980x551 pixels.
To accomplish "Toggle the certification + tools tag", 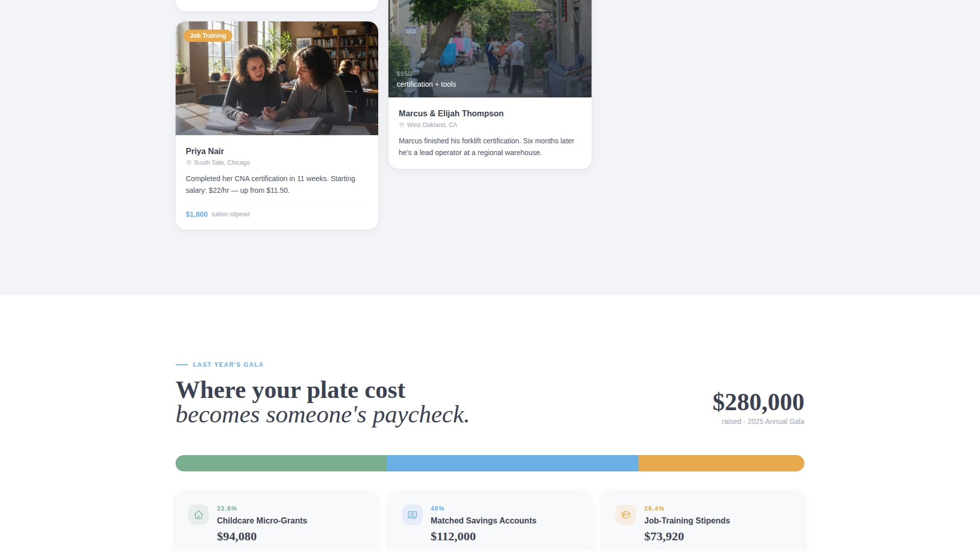I will pyautogui.click(x=426, y=84).
